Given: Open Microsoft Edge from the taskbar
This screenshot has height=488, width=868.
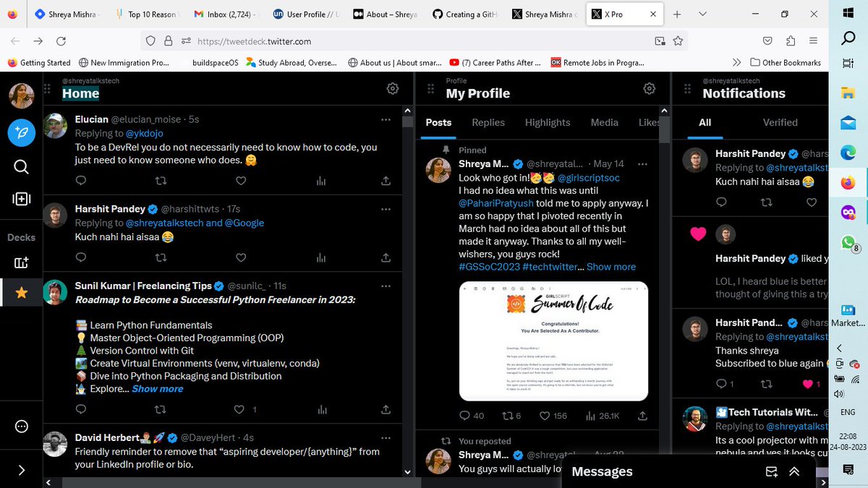Looking at the screenshot, I should tap(848, 153).
